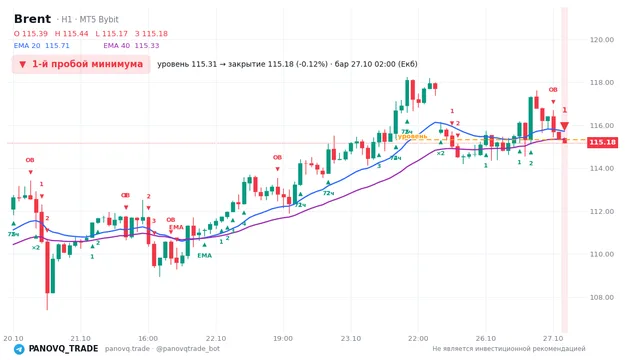Open the panovq.trade · @panovqtrade_bot link text
640x360 pixels.
point(162,349)
